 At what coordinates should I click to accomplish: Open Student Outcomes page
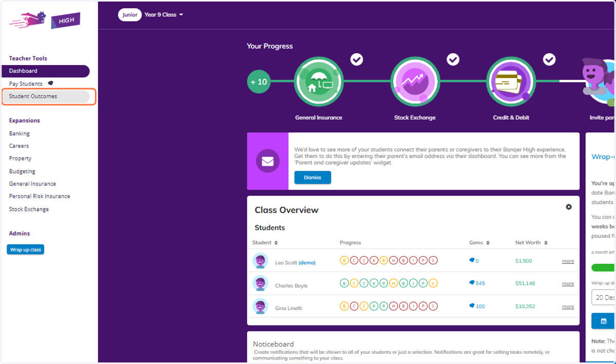tap(46, 96)
